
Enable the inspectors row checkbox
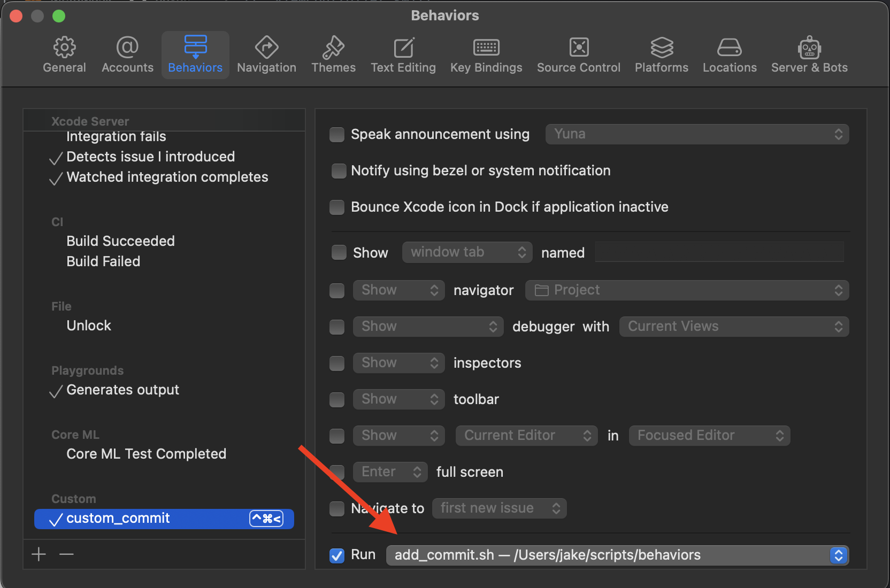click(337, 363)
